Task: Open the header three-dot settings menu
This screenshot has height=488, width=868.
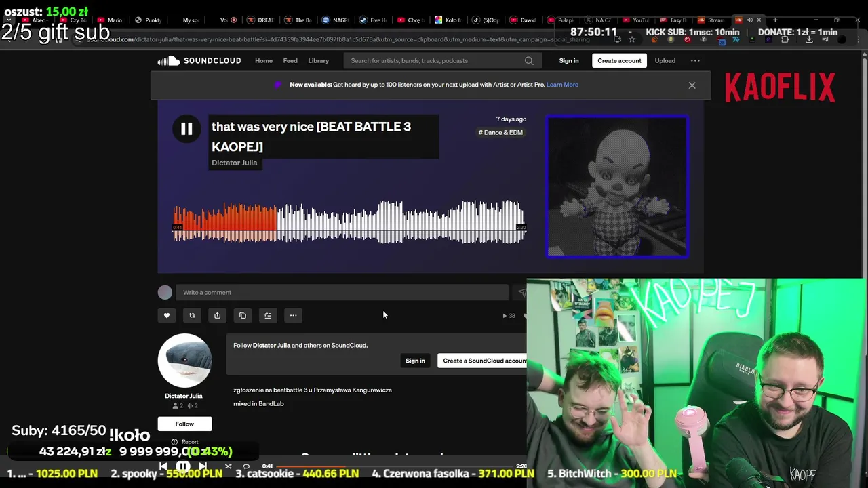Action: pyautogui.click(x=695, y=60)
